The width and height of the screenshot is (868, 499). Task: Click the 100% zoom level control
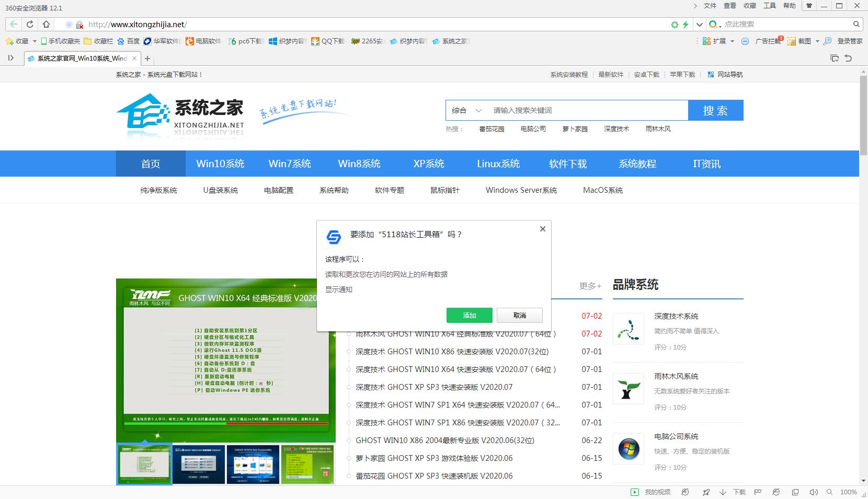[x=848, y=492]
